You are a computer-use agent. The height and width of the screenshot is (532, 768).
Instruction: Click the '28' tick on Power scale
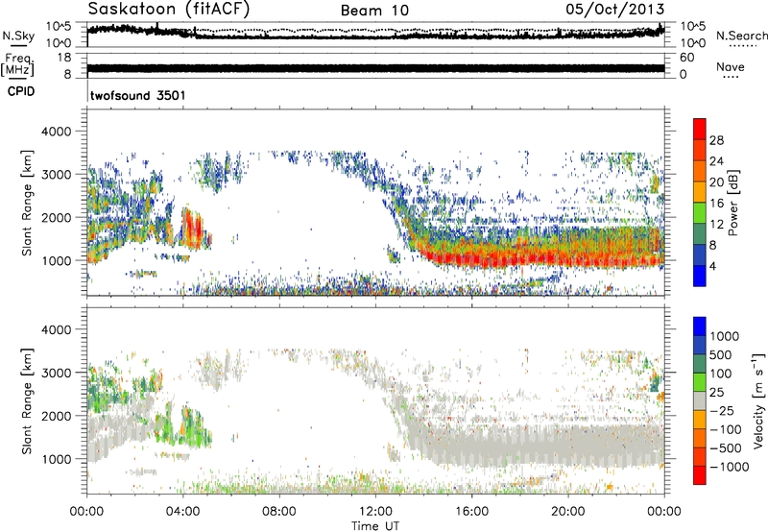coord(716,140)
